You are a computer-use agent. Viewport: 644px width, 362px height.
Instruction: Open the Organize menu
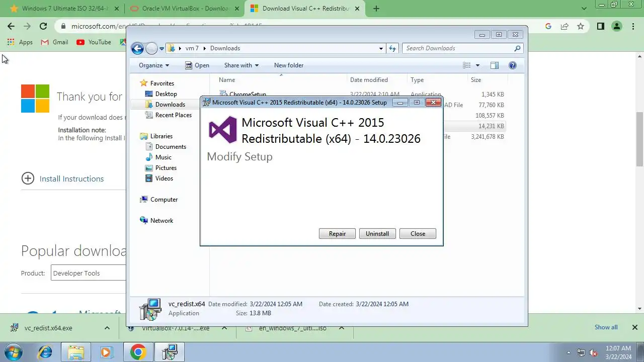pyautogui.click(x=154, y=65)
